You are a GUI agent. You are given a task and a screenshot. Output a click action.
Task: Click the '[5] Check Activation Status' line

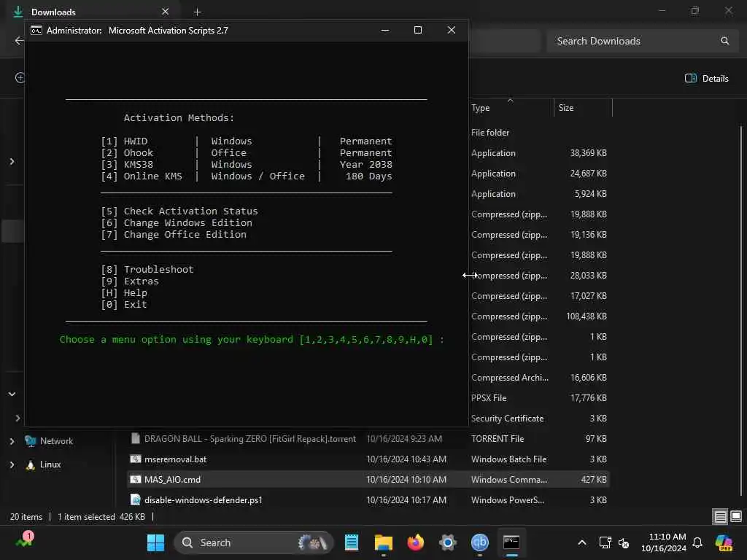(x=179, y=211)
